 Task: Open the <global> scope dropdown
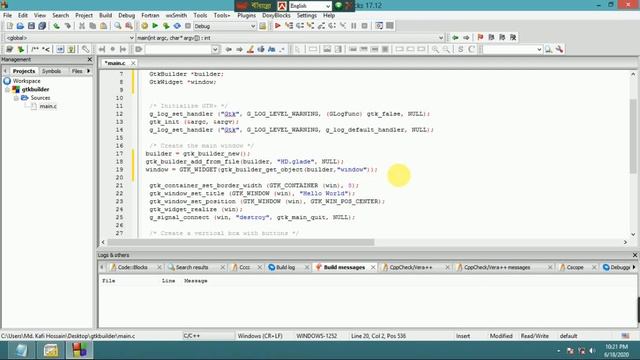131,38
